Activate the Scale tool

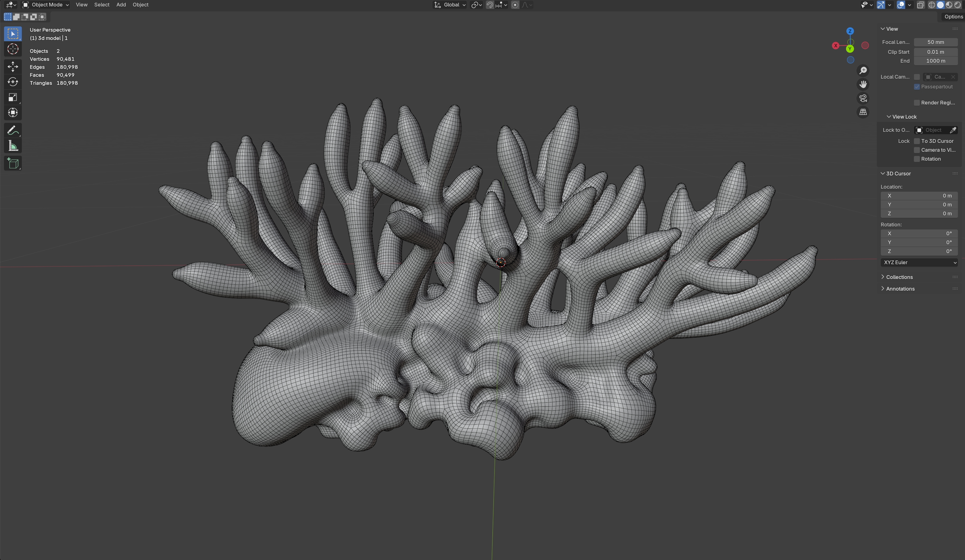pos(13,97)
